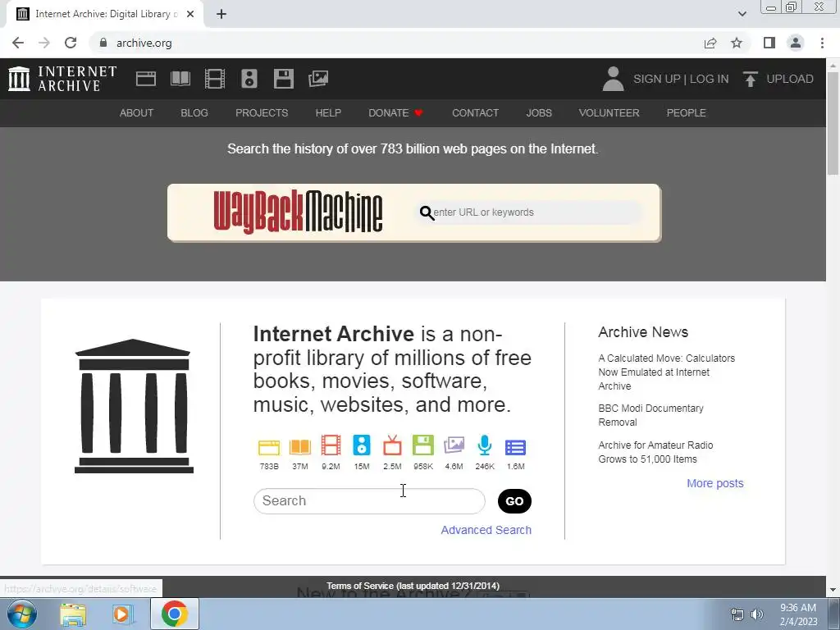Image resolution: width=840 pixels, height=630 pixels.
Task: Reload the page with refresh icon
Action: click(x=71, y=43)
